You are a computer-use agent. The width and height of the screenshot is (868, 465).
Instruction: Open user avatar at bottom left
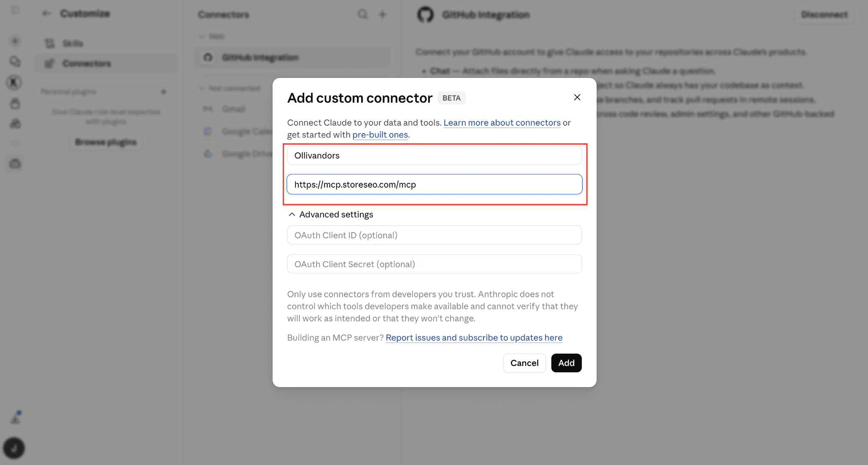tap(14, 448)
